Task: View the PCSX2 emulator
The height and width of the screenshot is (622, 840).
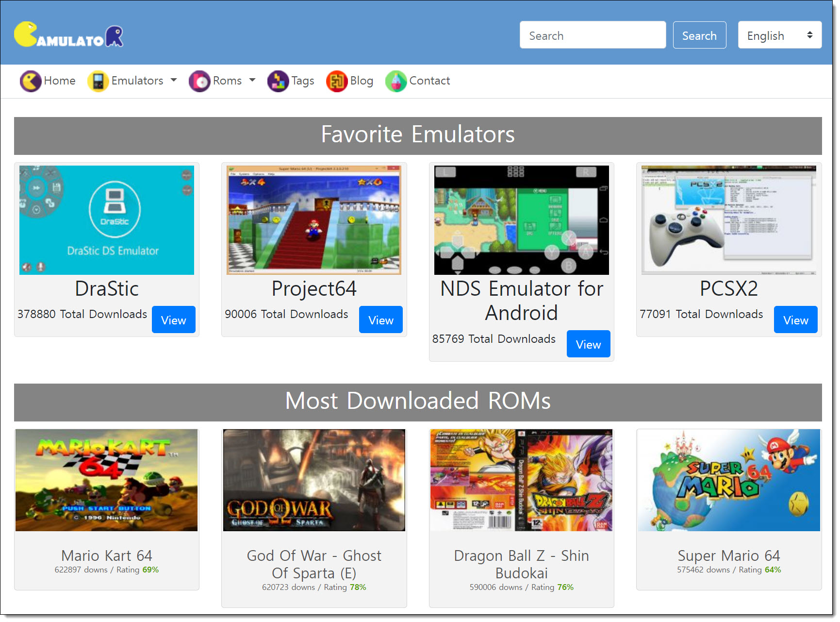Action: 795,319
